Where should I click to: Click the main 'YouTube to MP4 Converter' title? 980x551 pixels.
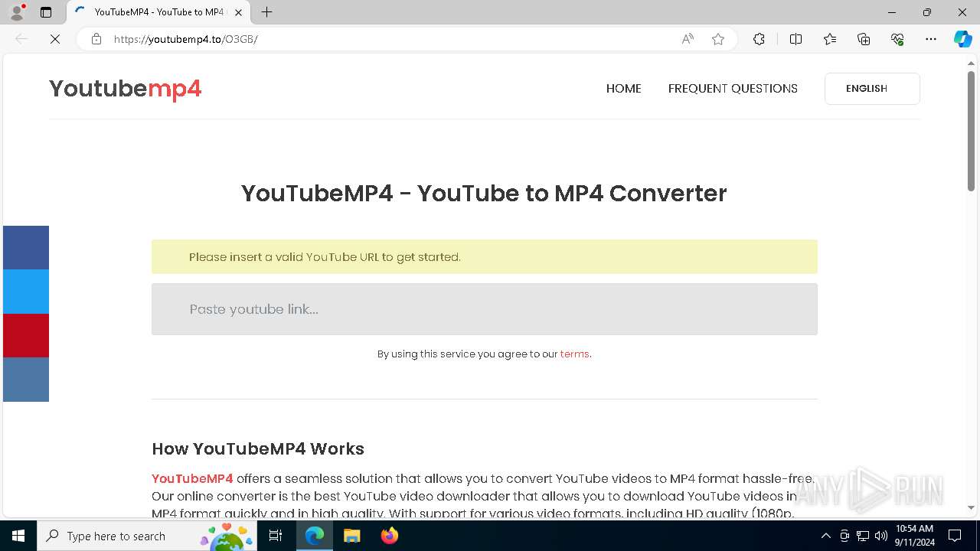click(484, 194)
